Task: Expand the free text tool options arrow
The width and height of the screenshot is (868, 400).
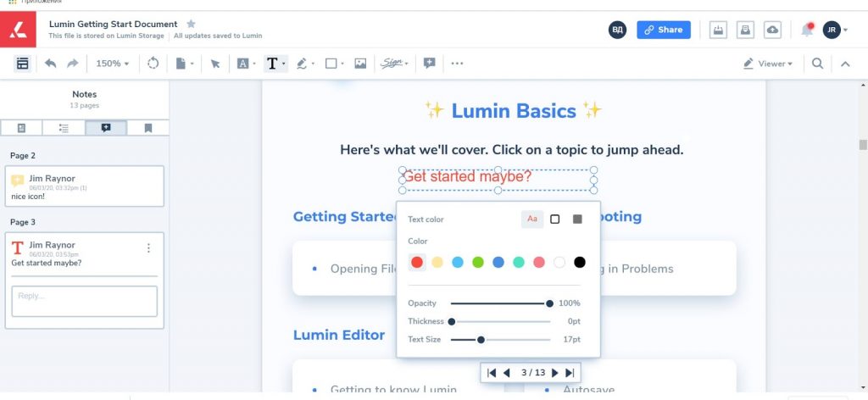Action: click(x=284, y=64)
